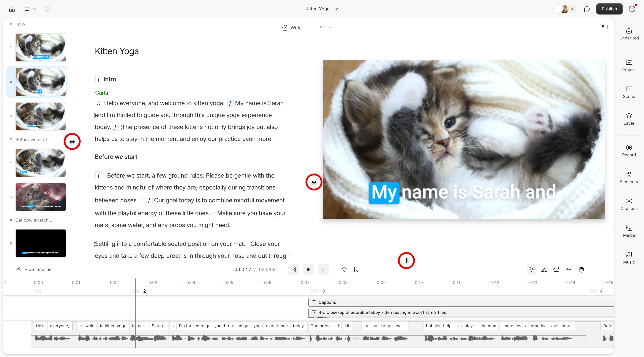This screenshot has height=357, width=644.
Task: Click the scene slash before 'Our goal'
Action: [149, 200]
